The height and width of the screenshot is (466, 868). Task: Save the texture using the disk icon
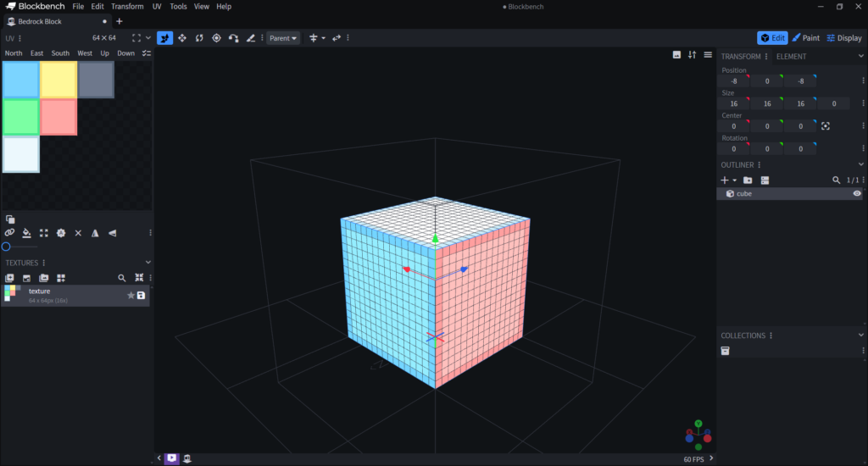142,295
